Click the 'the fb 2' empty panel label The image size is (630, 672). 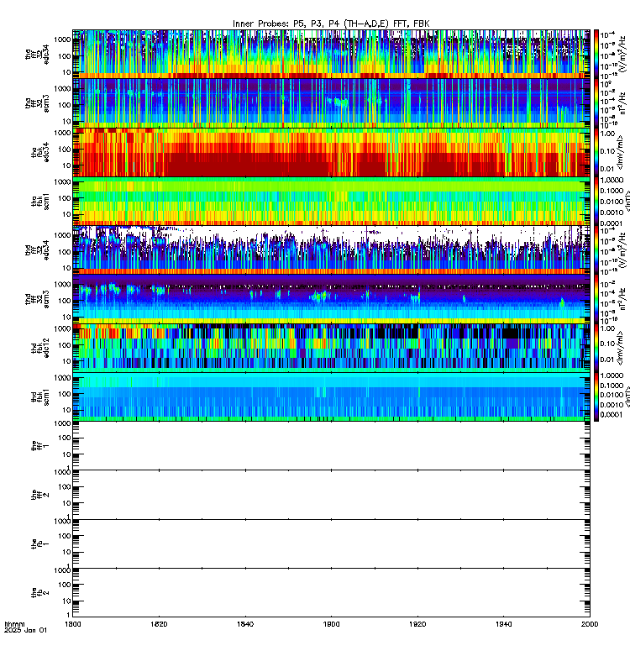point(40,593)
